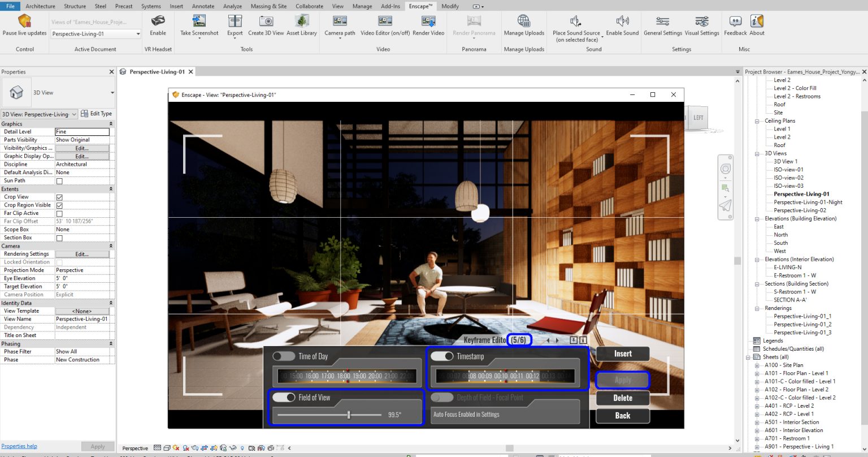The width and height of the screenshot is (868, 457).
Task: Launch Render Video in the Video panel
Action: [x=428, y=25]
